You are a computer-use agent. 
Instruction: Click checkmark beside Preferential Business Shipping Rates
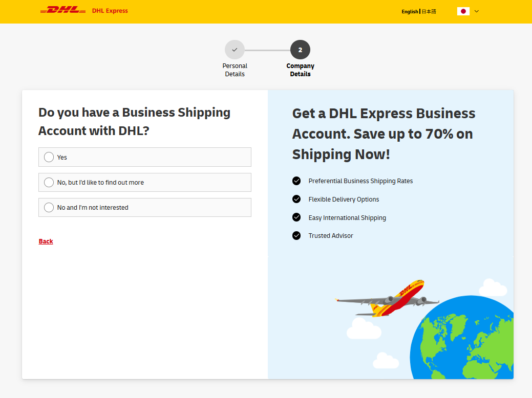[x=296, y=181]
